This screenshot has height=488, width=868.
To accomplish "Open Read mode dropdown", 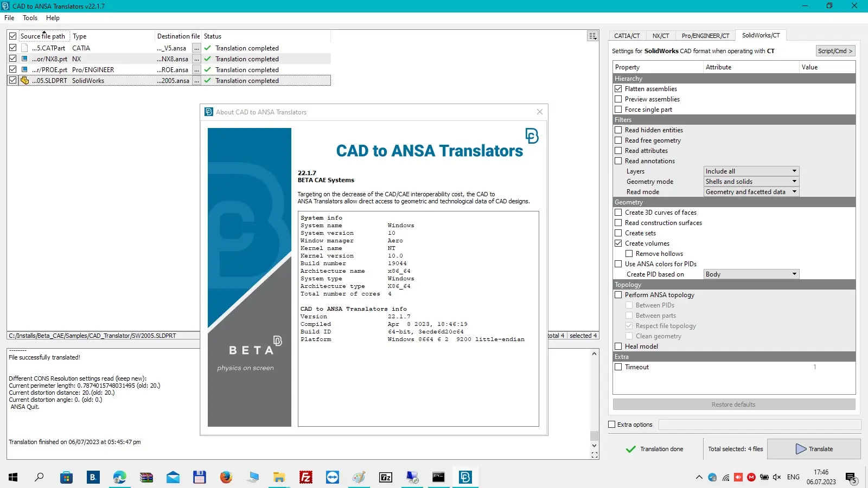I will pos(751,191).
